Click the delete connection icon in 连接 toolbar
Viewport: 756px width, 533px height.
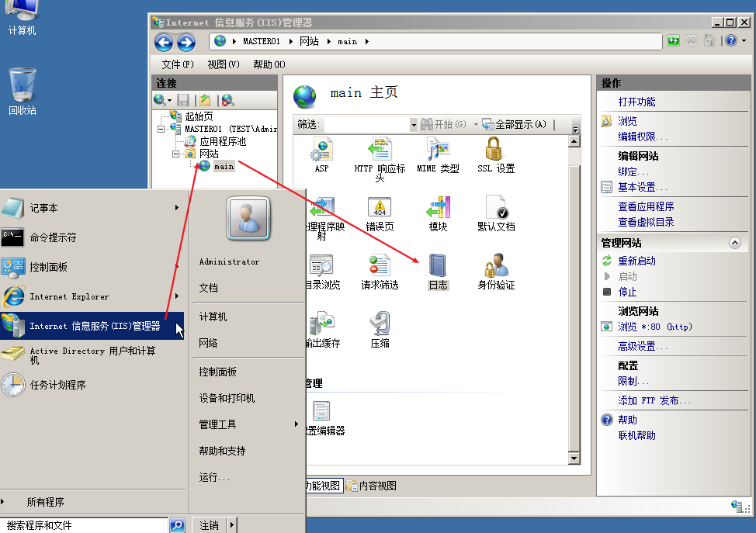(x=227, y=100)
